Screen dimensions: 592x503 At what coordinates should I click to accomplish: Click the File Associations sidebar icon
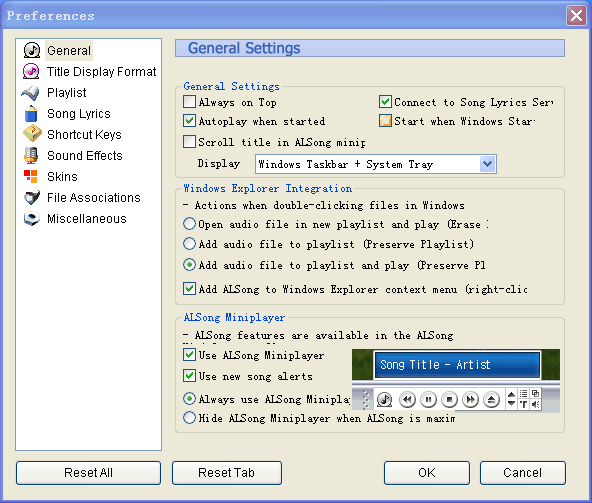pyautogui.click(x=32, y=197)
